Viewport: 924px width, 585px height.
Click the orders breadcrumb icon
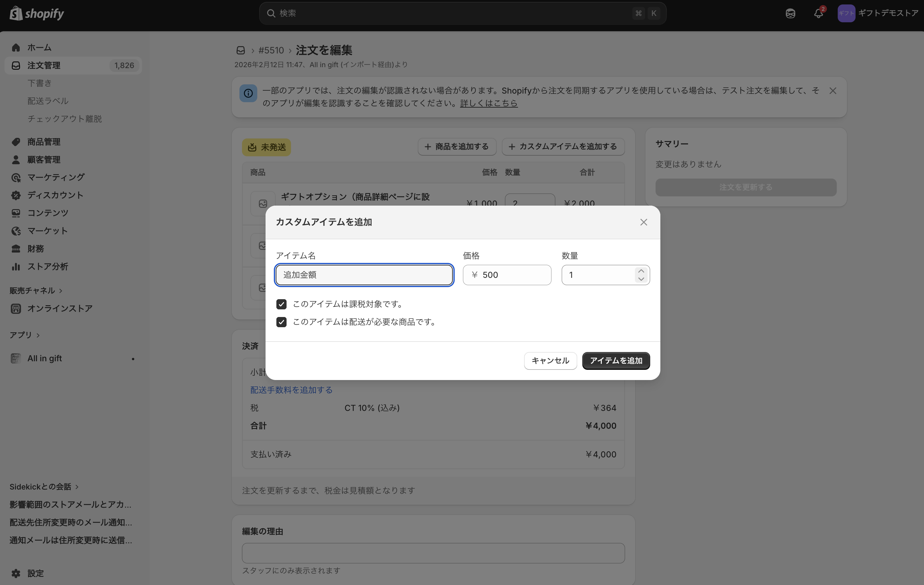[241, 50]
